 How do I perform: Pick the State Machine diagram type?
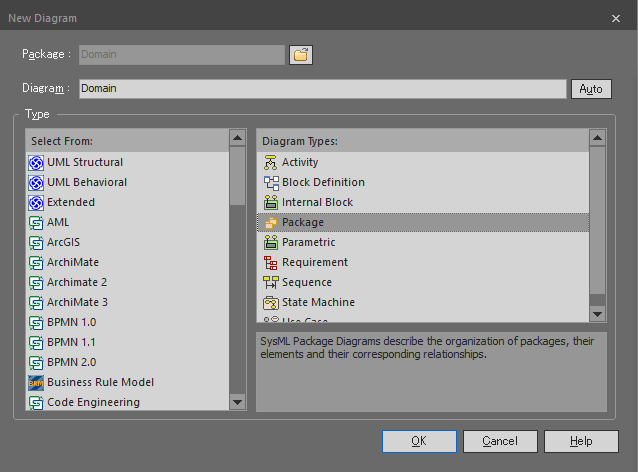423,302
